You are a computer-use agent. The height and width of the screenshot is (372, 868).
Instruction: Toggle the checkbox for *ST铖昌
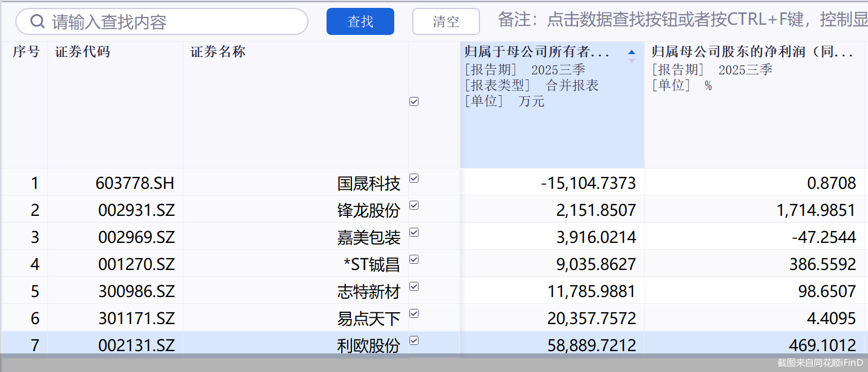pos(413,259)
